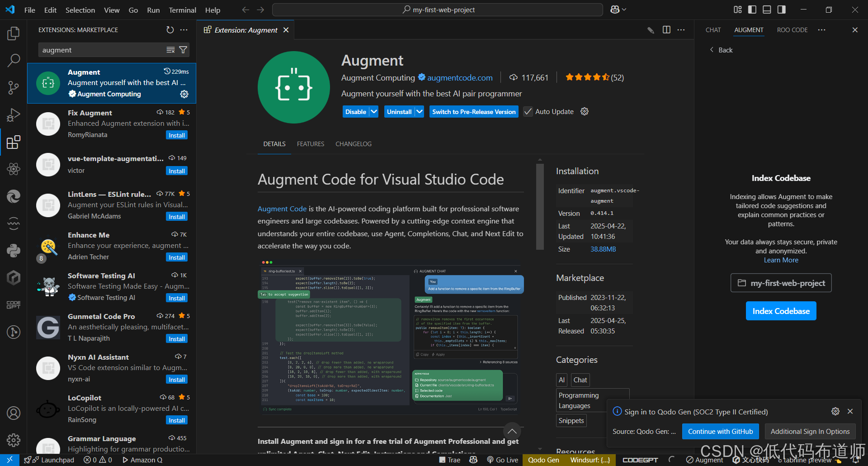
Task: Customize layout from title bar
Action: click(738, 10)
